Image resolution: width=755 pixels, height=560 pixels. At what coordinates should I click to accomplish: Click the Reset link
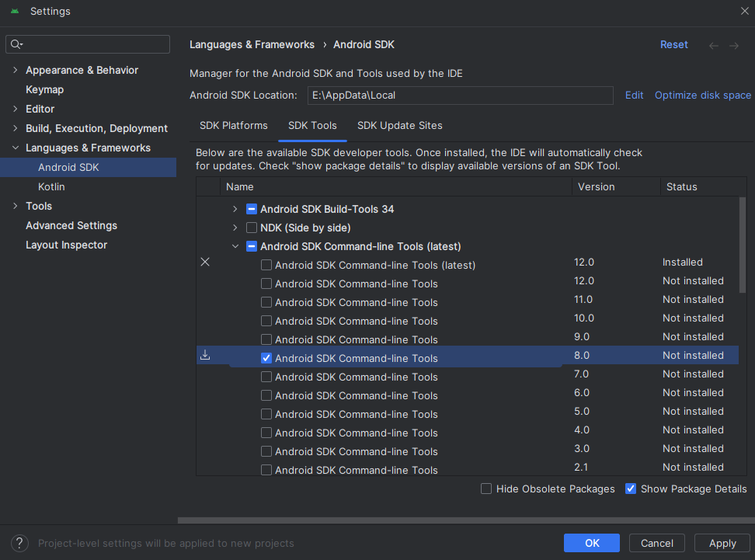tap(673, 45)
